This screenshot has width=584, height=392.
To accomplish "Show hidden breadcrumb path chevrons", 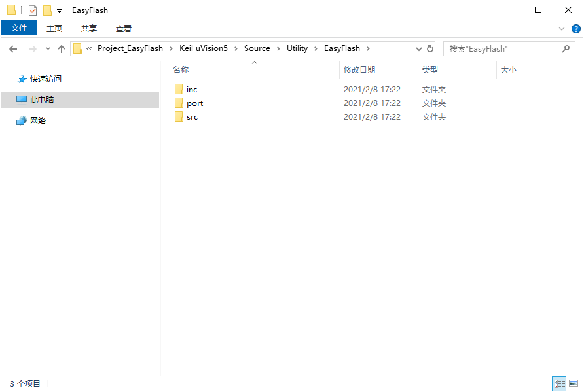I will point(90,48).
